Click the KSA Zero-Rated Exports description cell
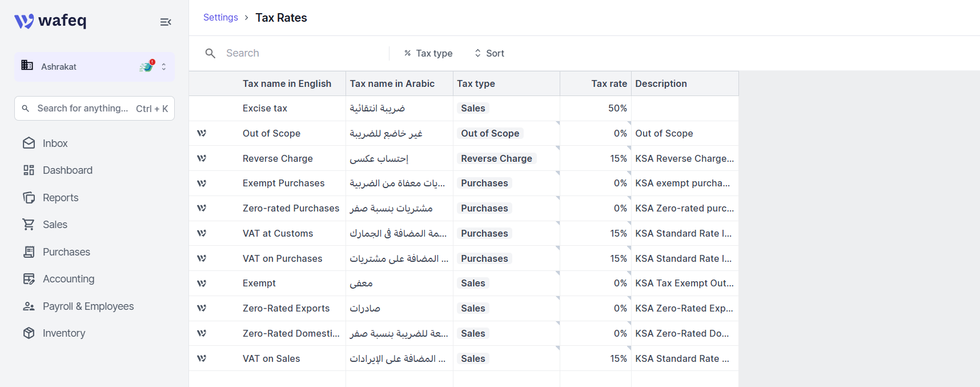Screen dimensions: 980x387 tap(684, 308)
